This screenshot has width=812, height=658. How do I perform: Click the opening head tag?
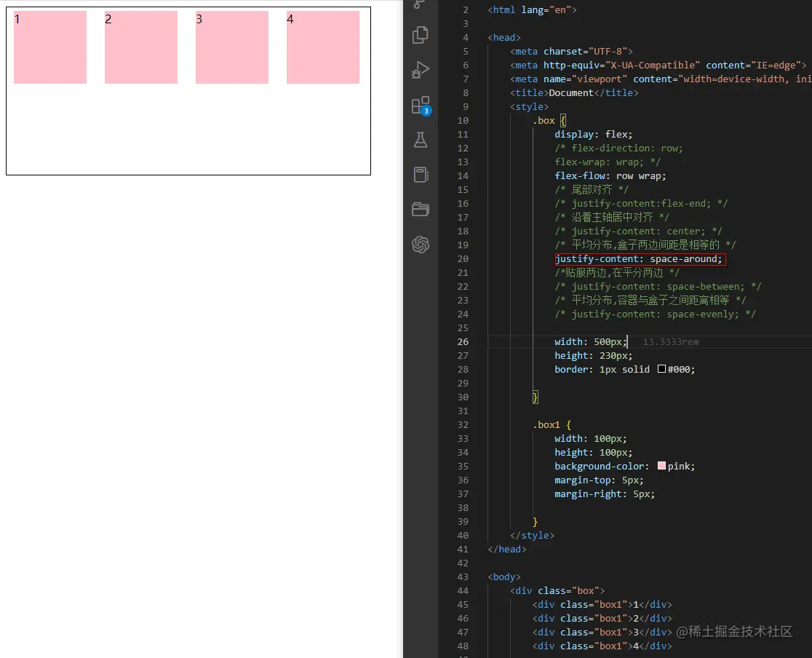coord(504,37)
